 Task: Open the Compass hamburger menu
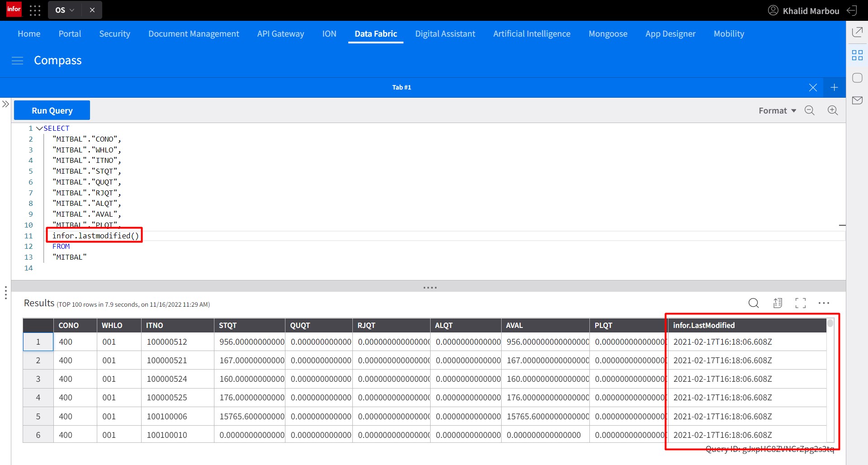17,61
